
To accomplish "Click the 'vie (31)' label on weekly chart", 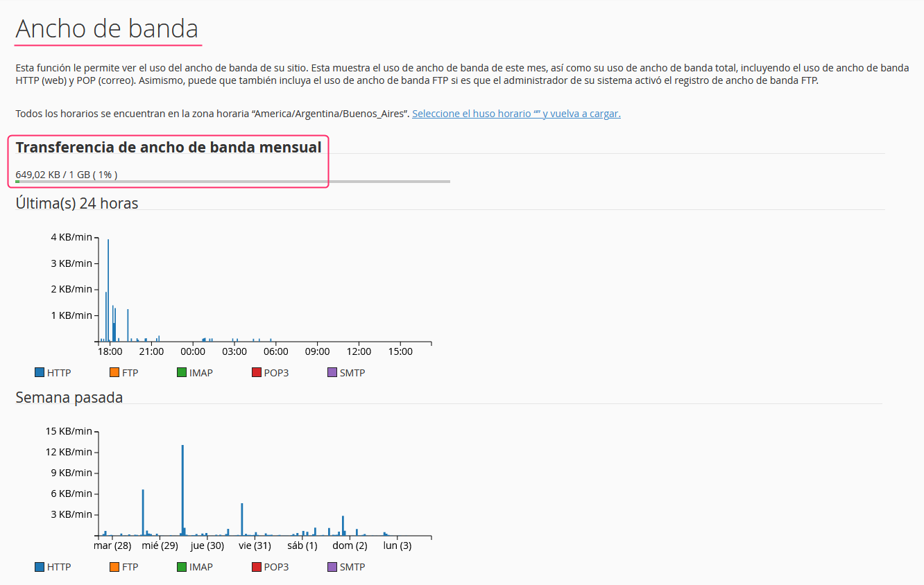I will [255, 545].
